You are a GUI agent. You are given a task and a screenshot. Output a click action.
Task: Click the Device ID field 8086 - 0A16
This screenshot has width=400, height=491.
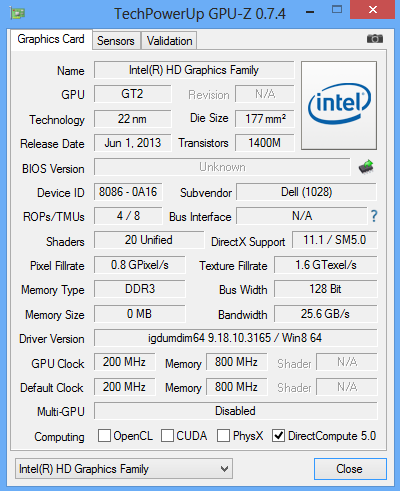(128, 192)
